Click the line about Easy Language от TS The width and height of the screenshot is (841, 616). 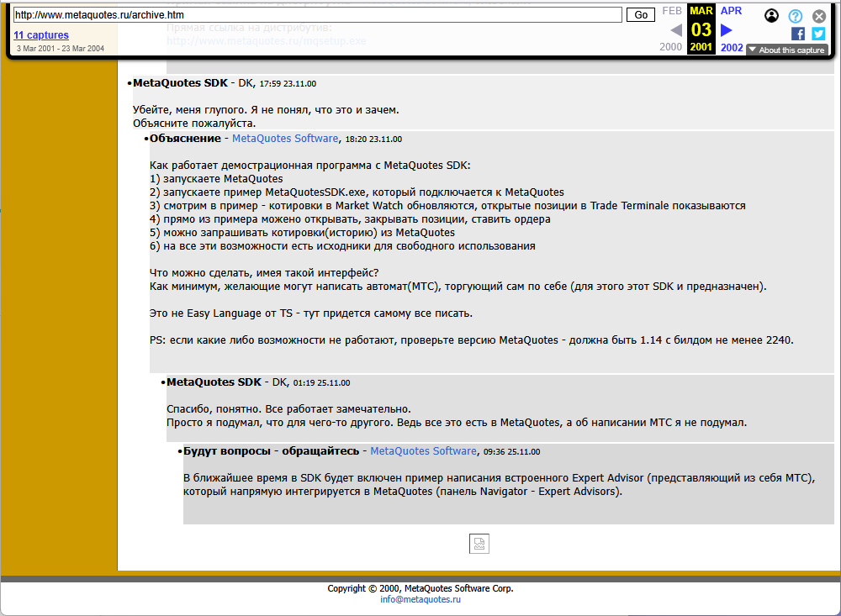pos(311,313)
